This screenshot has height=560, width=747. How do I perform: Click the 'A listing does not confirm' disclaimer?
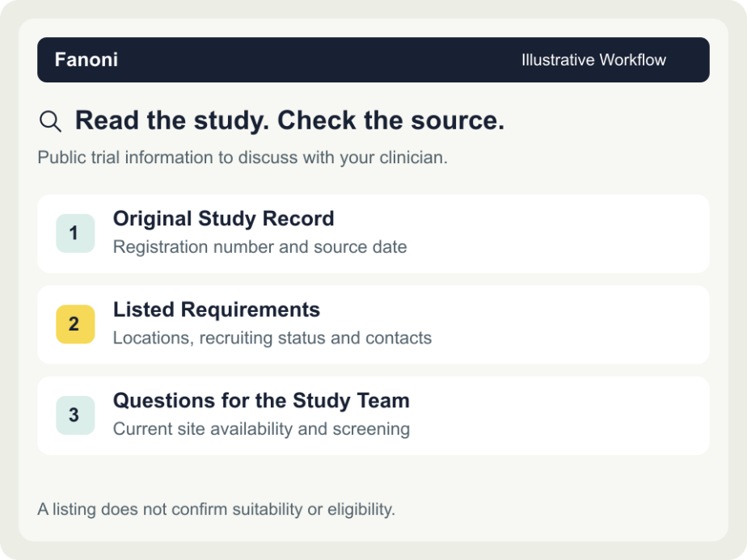(x=217, y=509)
